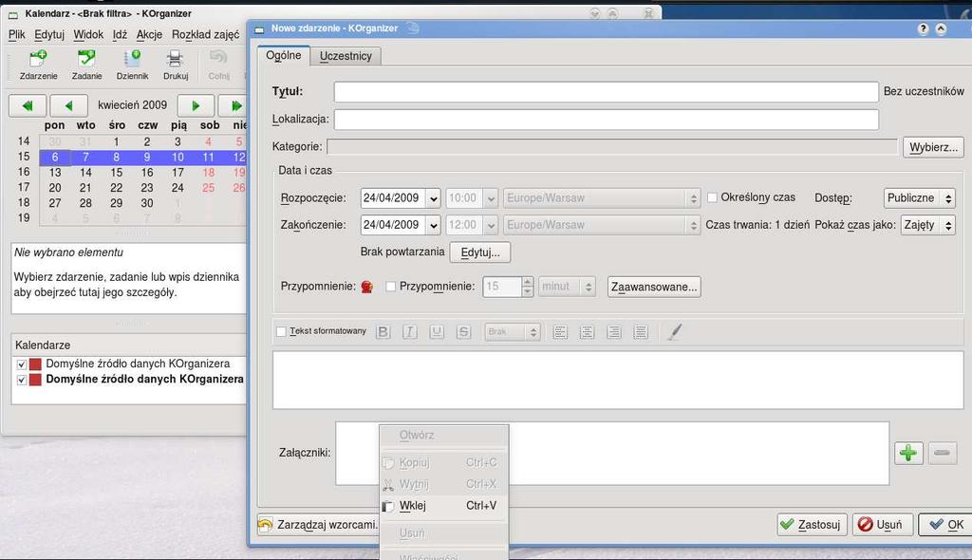This screenshot has width=972, height=560.
Task: Click the Zdarzenie new event toolbar icon
Action: coord(38,65)
